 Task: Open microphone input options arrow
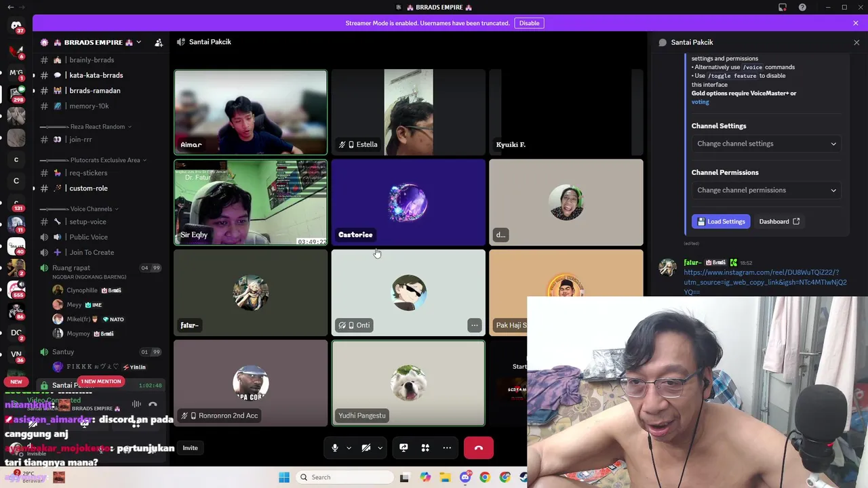(349, 448)
